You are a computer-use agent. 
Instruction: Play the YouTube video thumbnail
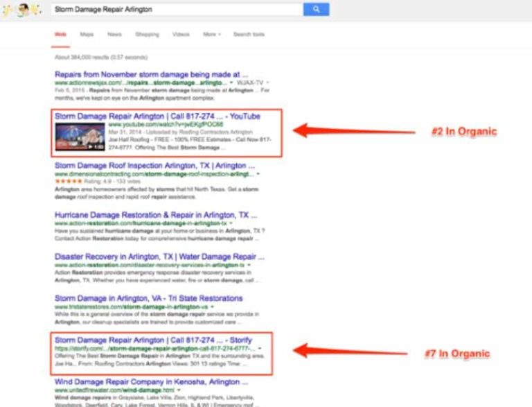80,137
